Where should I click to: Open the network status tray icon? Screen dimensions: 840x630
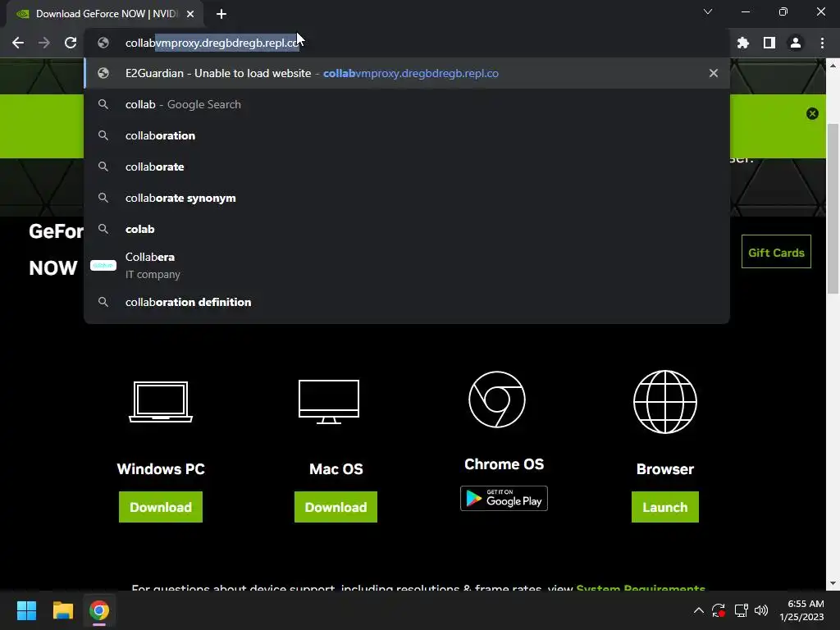coord(741,610)
